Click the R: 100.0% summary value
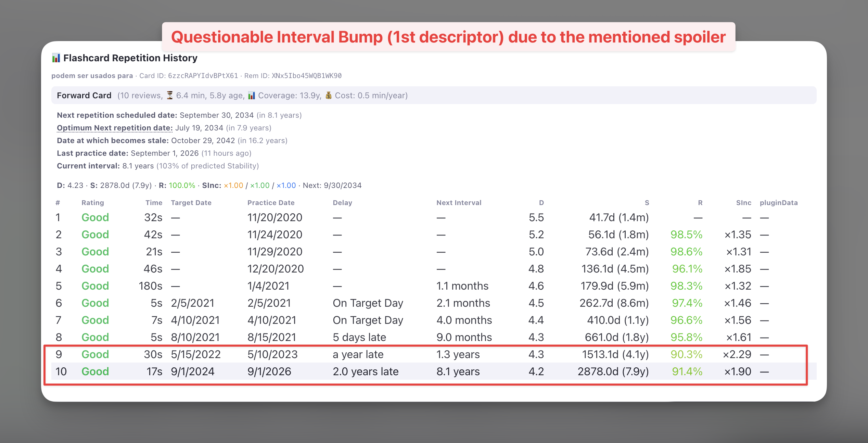 click(177, 186)
